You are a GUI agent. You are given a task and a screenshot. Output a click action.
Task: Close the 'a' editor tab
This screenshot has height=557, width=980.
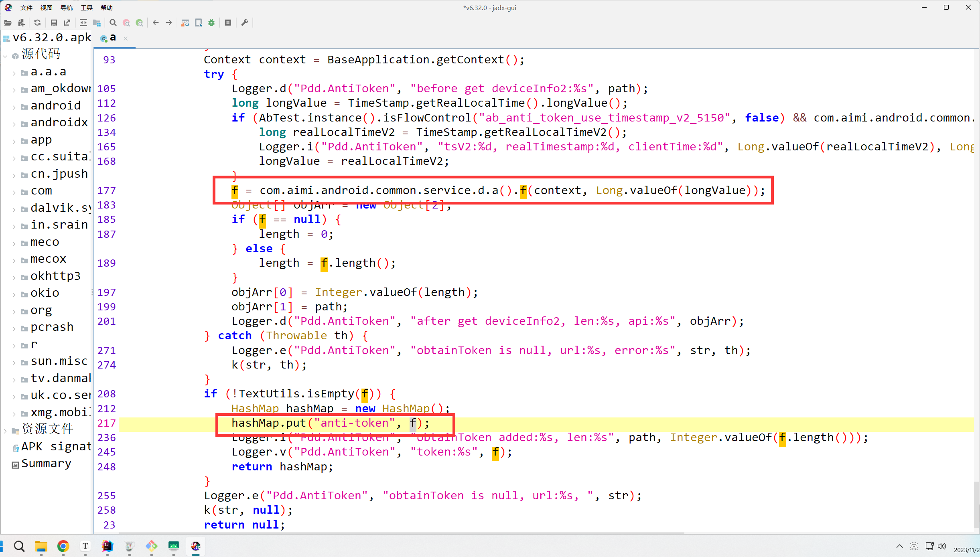126,38
